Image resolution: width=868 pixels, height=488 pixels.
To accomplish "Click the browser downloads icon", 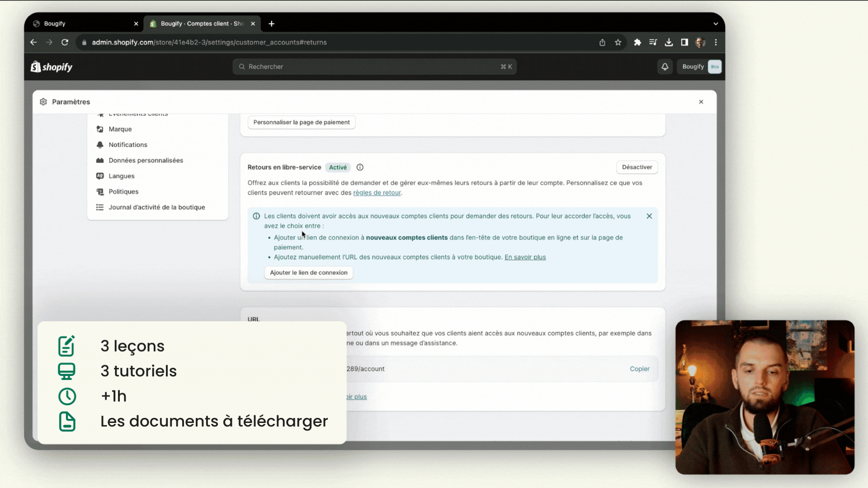I will 669,42.
